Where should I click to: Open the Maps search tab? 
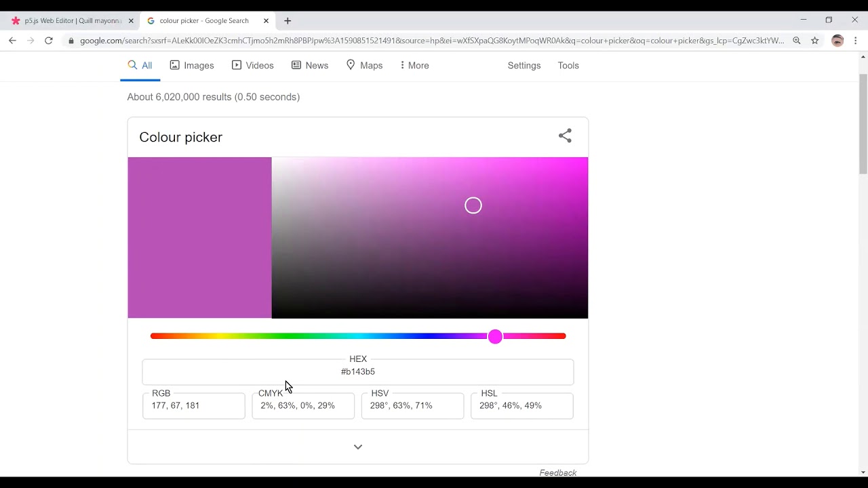[x=365, y=66]
